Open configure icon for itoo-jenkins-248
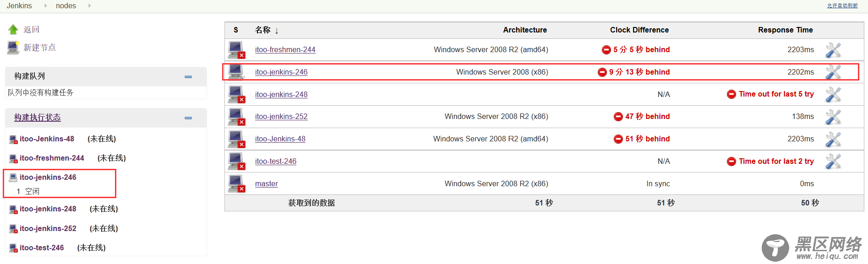 click(x=833, y=95)
